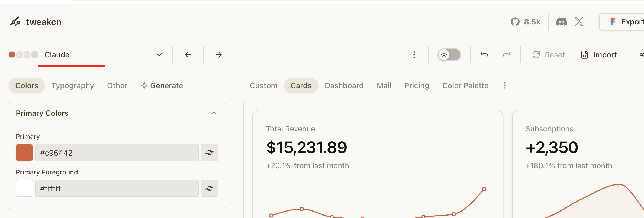This screenshot has height=218, width=644.
Task: Click the redo arrow icon
Action: click(506, 55)
